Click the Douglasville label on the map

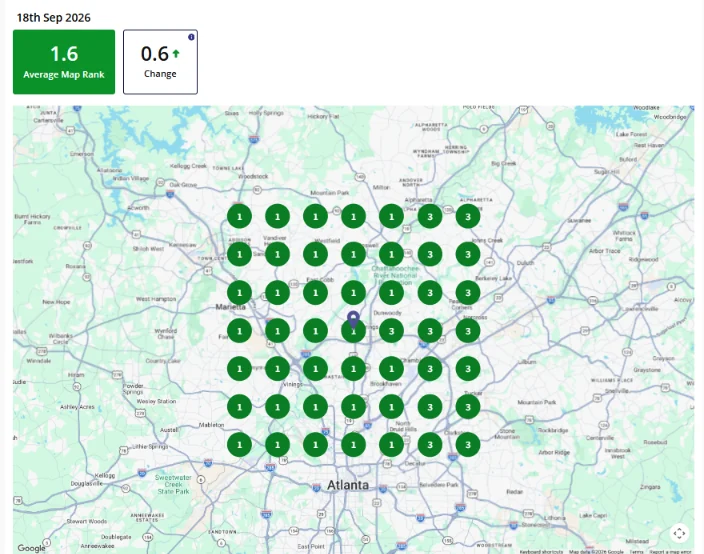87,484
